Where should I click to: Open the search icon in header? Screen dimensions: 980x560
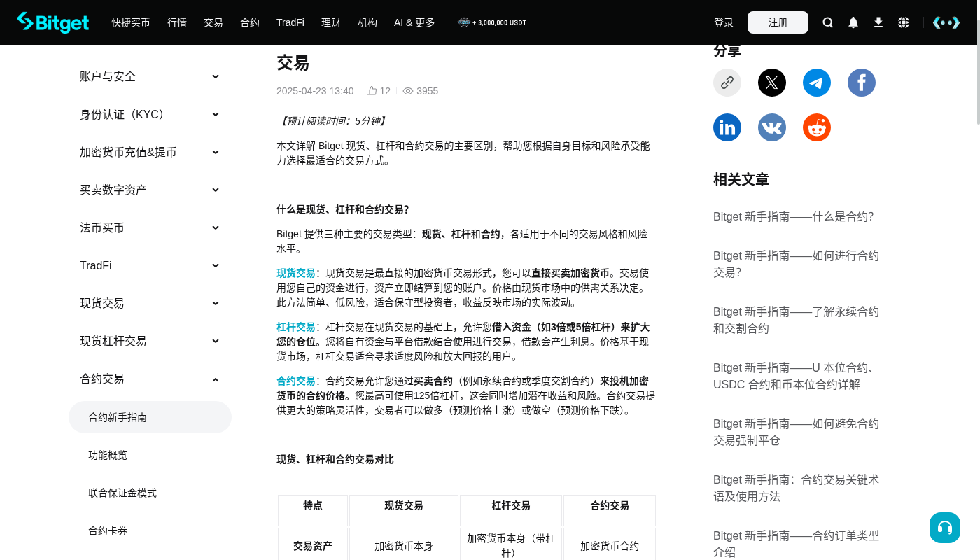(828, 22)
